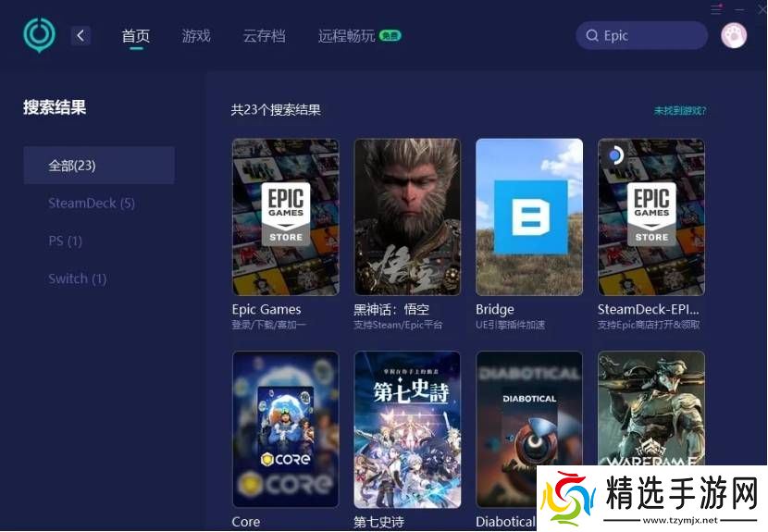The height and width of the screenshot is (532, 768).
Task: Open the Bridge UE plugin thumbnail
Action: tap(529, 217)
